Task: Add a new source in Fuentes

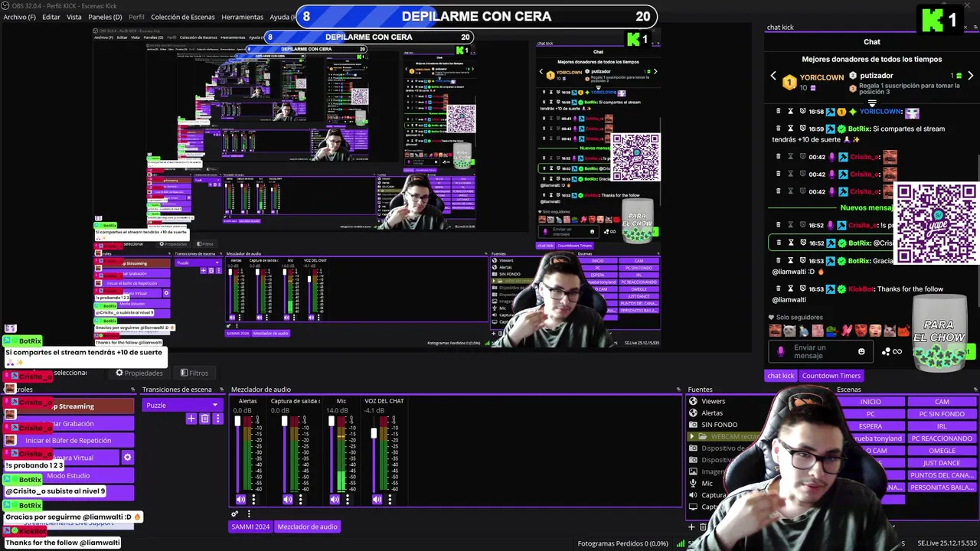Action: (691, 527)
